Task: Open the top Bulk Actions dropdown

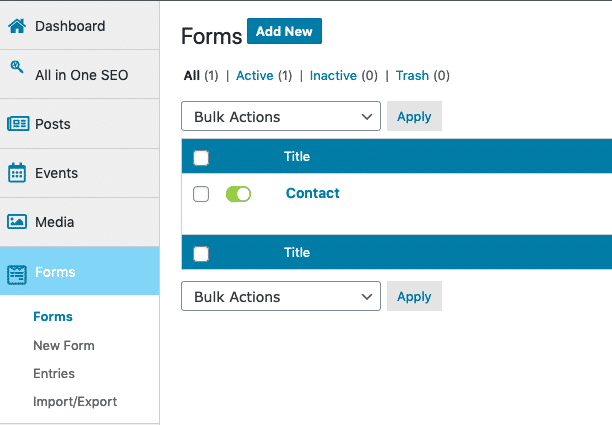Action: click(x=281, y=116)
